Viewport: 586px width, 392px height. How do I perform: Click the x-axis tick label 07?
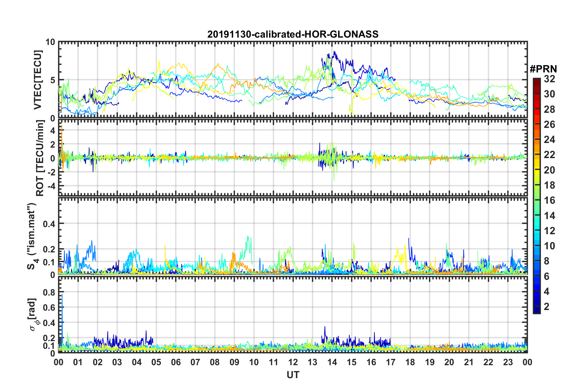pyautogui.click(x=195, y=362)
